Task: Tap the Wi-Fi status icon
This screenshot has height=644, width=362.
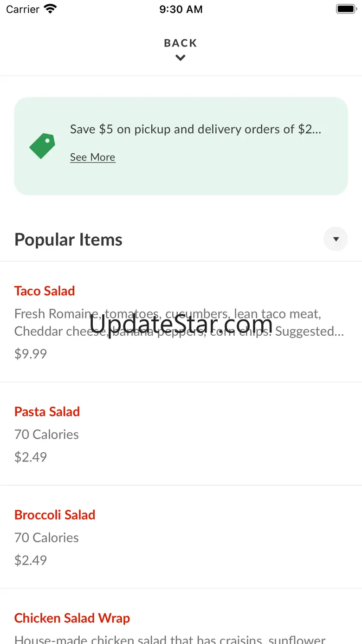Action: coord(50,9)
